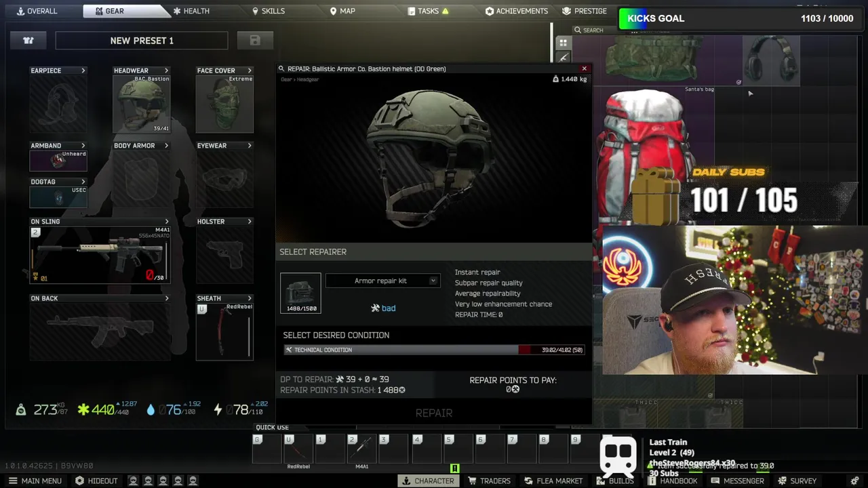Expand the Holster slot arrow
868x488 pixels.
point(250,222)
